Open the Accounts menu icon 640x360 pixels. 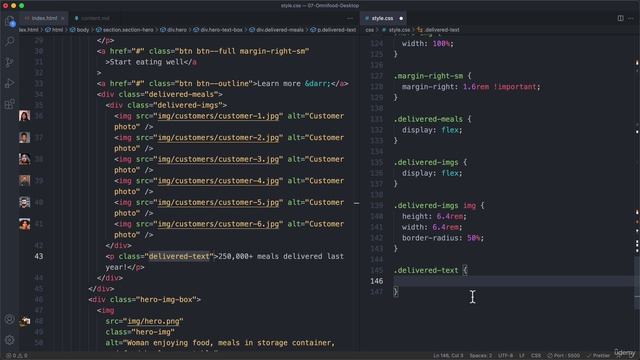coord(10,319)
